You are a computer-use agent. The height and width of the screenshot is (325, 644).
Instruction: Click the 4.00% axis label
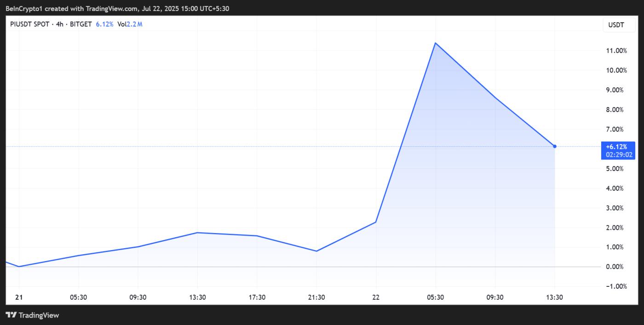click(615, 188)
